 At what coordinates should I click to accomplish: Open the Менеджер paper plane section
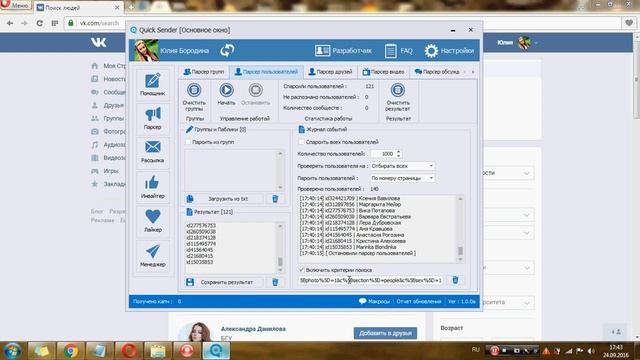pyautogui.click(x=152, y=255)
